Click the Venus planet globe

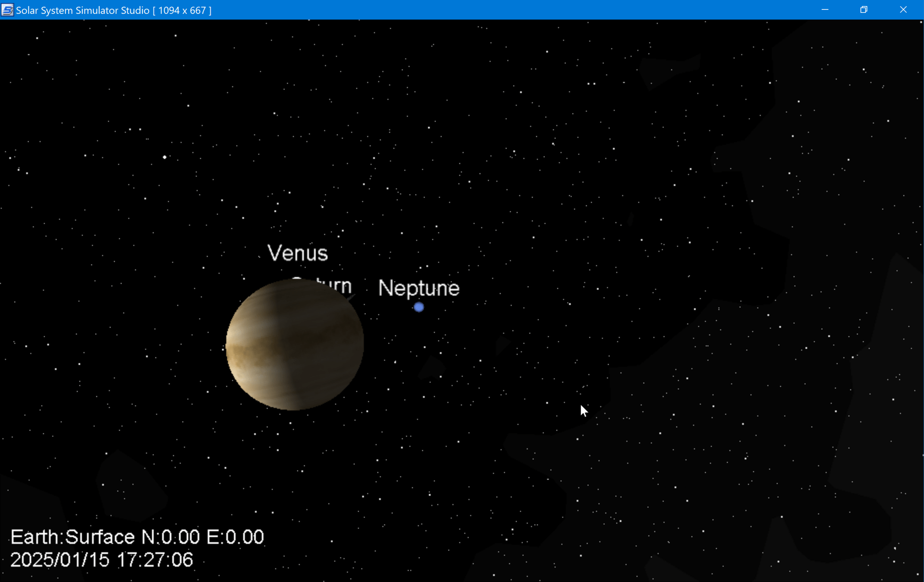pos(295,345)
